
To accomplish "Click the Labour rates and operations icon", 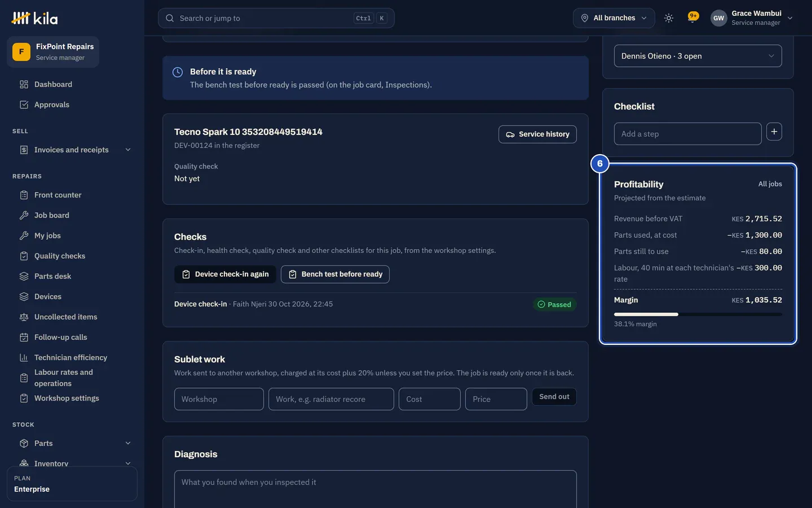I will pyautogui.click(x=24, y=378).
